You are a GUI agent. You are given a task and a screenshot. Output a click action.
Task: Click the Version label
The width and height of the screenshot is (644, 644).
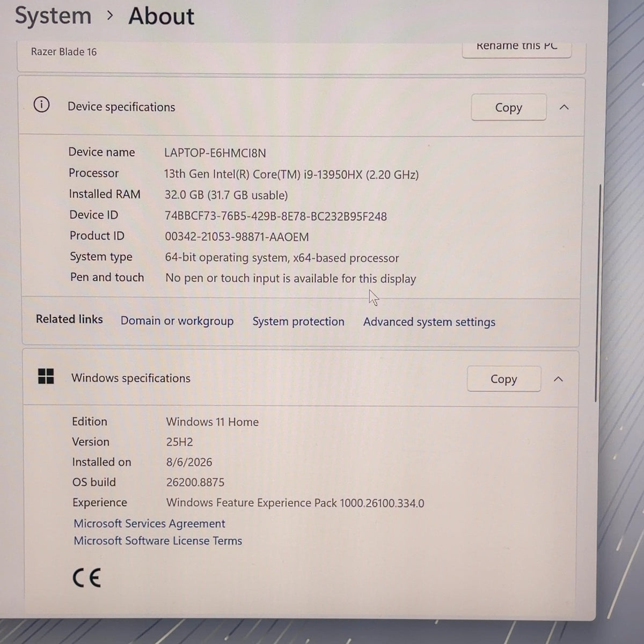pos(91,442)
